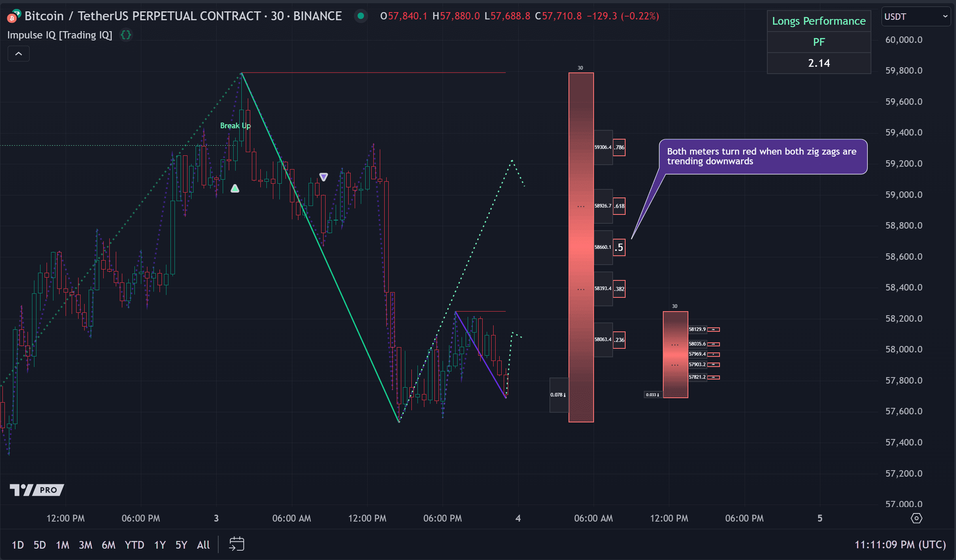
Task: Click the 58035.6 small meter label
Action: click(x=697, y=344)
